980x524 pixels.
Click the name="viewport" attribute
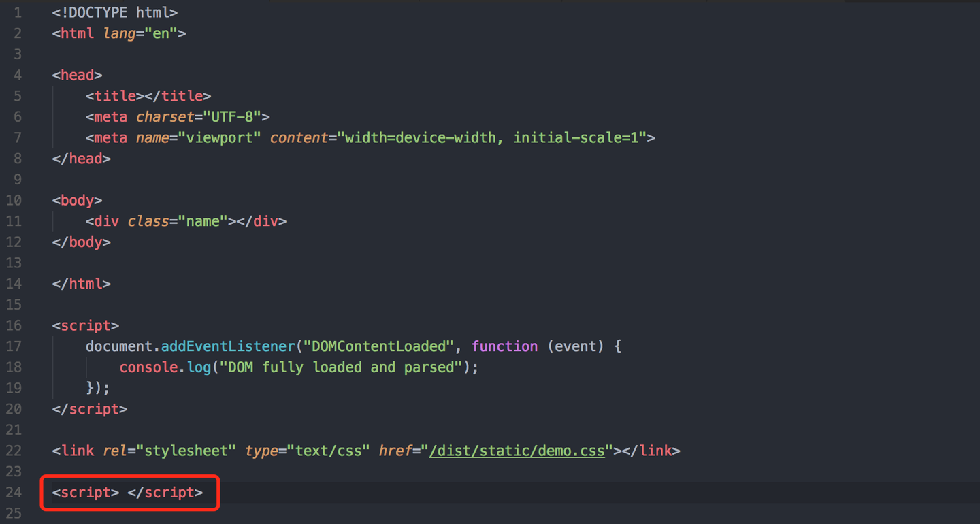tap(199, 138)
